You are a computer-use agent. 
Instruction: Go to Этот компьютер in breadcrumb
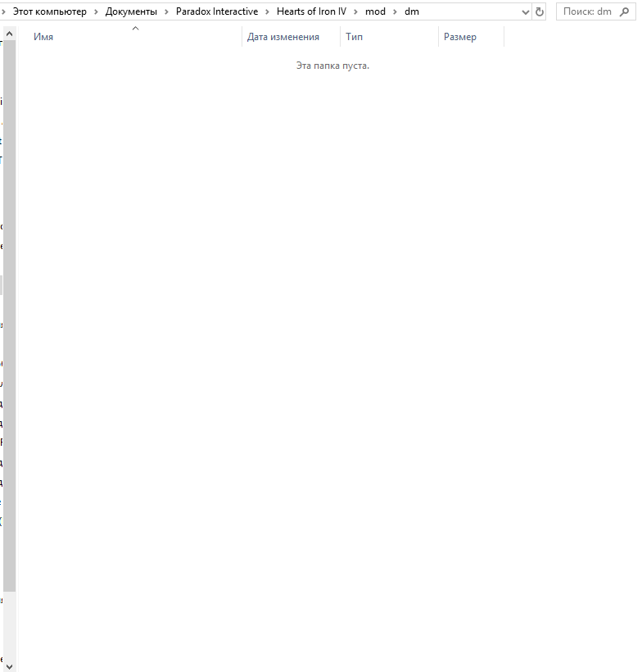tap(50, 11)
